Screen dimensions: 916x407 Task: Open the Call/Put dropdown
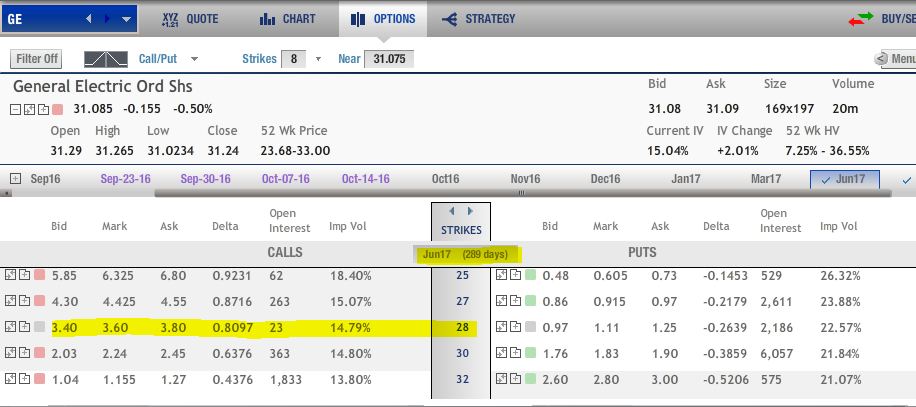(x=193, y=59)
